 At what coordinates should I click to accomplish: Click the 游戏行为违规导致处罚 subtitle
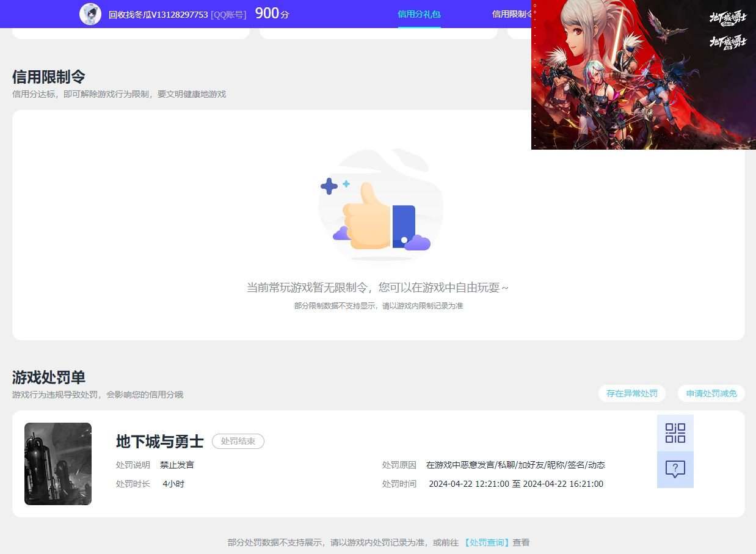click(98, 395)
